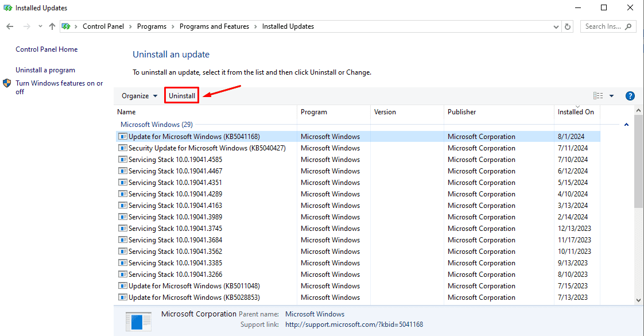Sort by Publisher column header
Image resolution: width=644 pixels, height=336 pixels.
pos(499,112)
